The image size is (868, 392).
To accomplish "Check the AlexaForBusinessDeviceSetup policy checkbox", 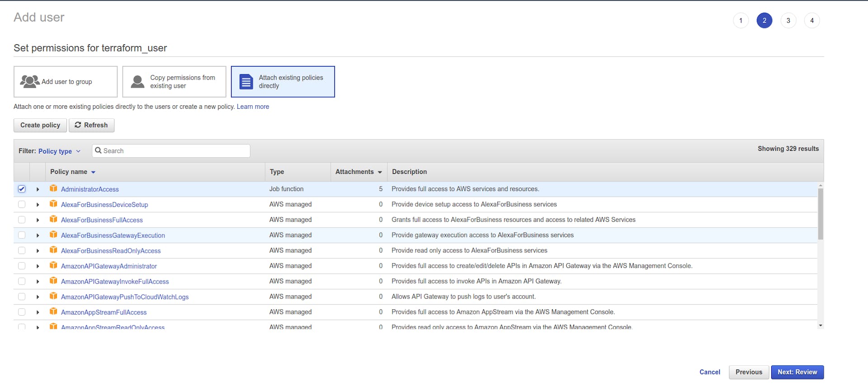I will coord(22,205).
